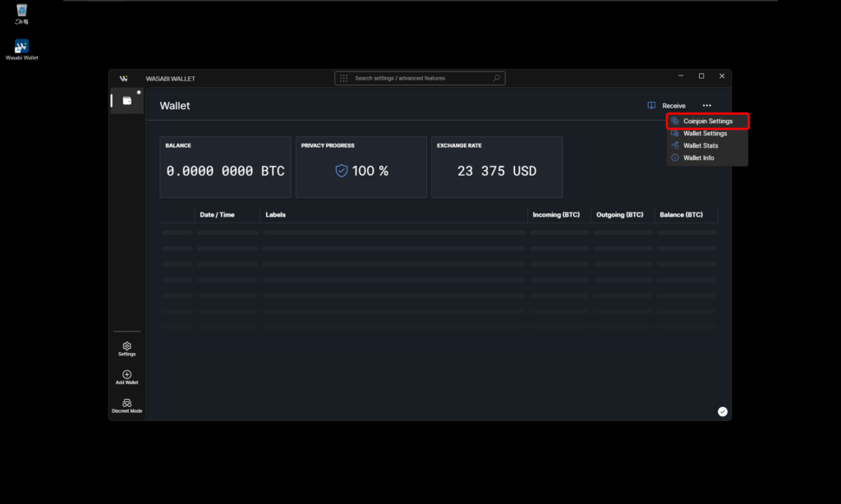Choose Wallet Info from the menu

(x=707, y=158)
